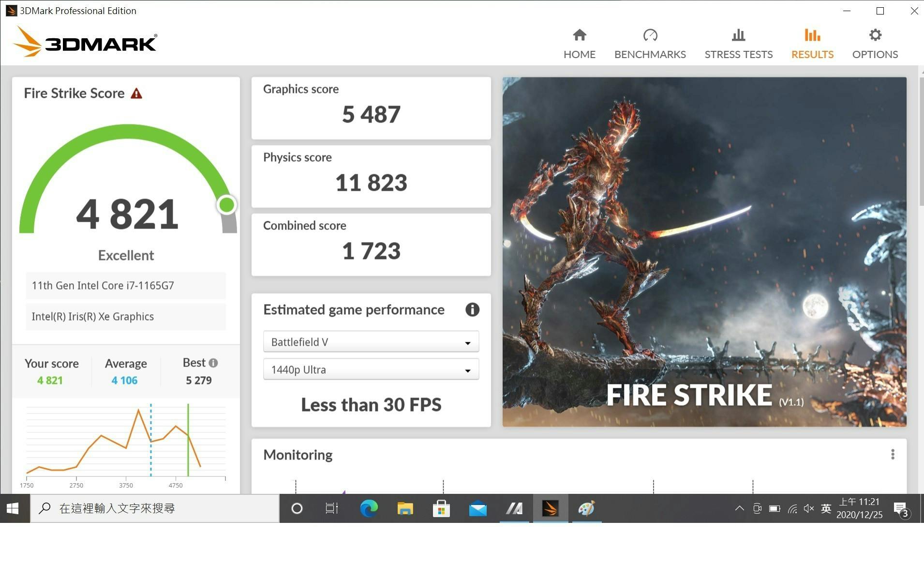Open File Explorer from taskbar

click(405, 508)
